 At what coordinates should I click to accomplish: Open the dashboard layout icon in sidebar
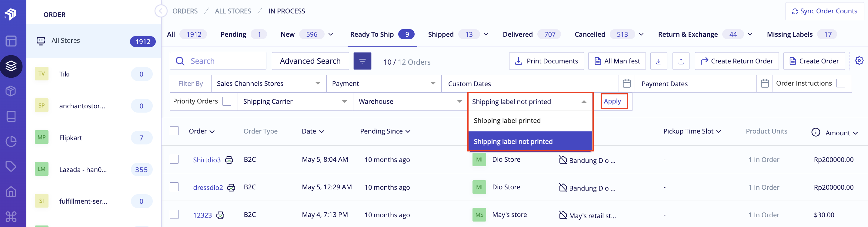point(11,41)
